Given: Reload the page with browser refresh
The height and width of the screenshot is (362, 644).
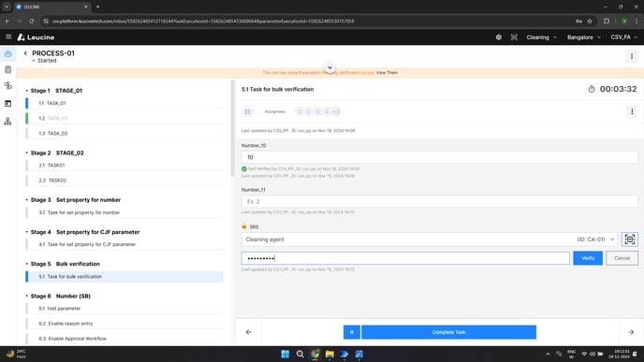Looking at the screenshot, I should coord(31,21).
